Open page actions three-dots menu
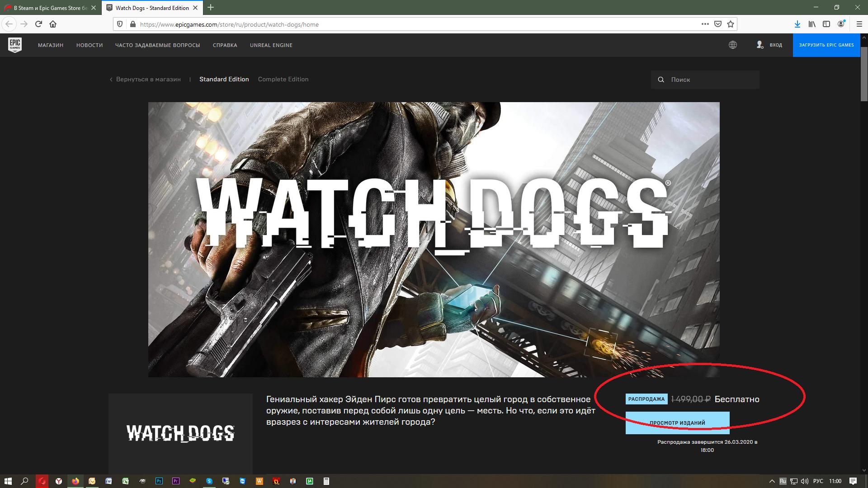The image size is (868, 488). pos(705,24)
